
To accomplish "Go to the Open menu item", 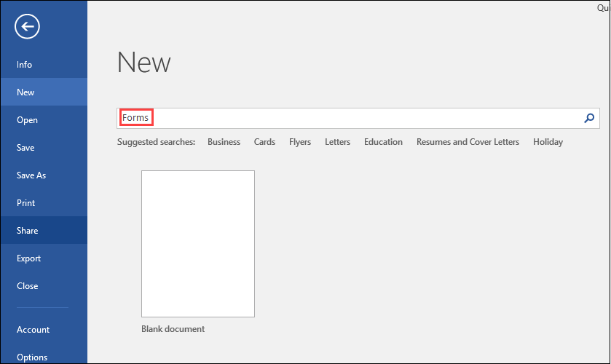I will [28, 120].
